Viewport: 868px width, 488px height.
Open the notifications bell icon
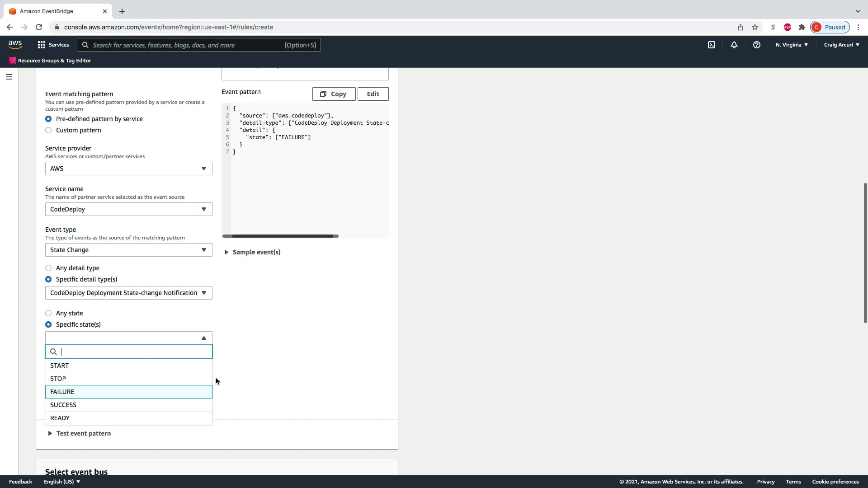click(734, 45)
